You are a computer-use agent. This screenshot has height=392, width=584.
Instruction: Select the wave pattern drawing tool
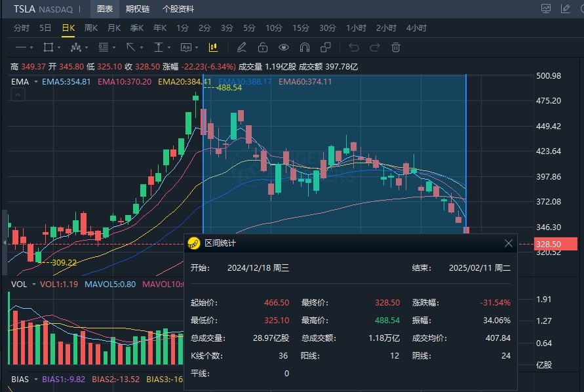[76, 47]
